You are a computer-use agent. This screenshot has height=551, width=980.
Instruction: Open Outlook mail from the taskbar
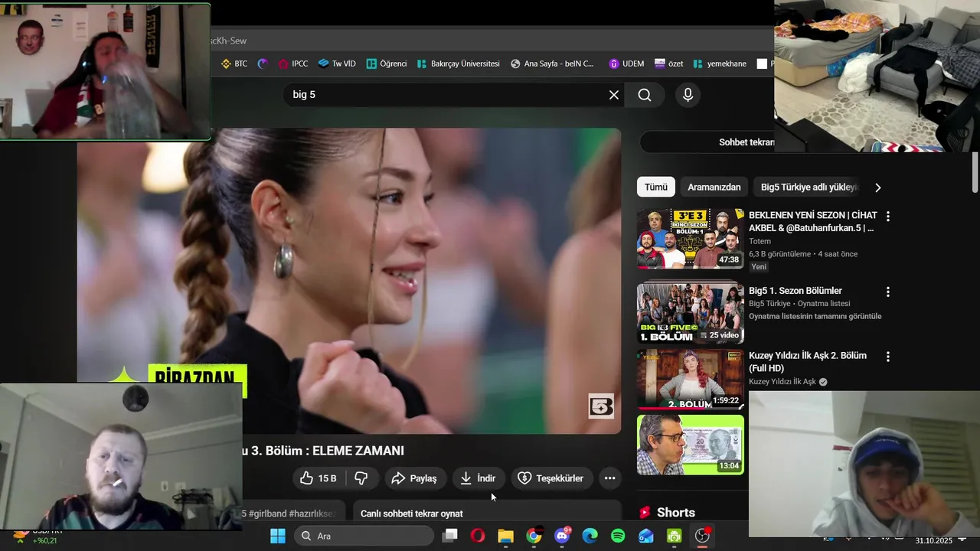[646, 536]
